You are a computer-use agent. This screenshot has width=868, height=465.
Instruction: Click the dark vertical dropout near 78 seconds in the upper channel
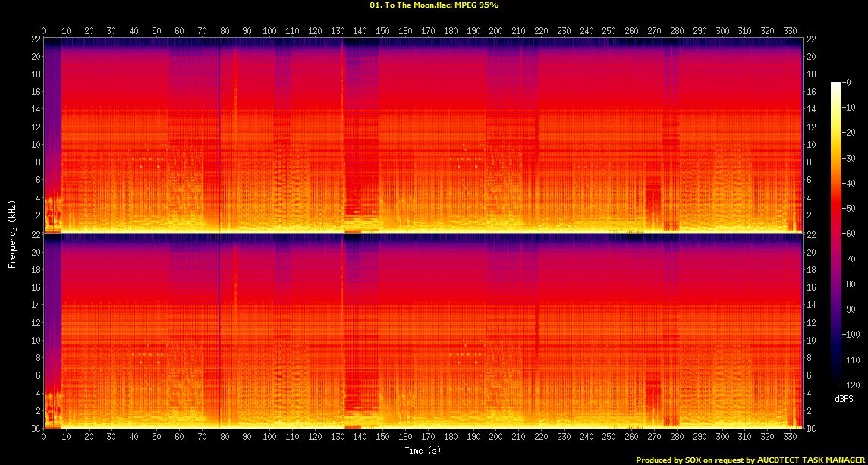coord(219,137)
